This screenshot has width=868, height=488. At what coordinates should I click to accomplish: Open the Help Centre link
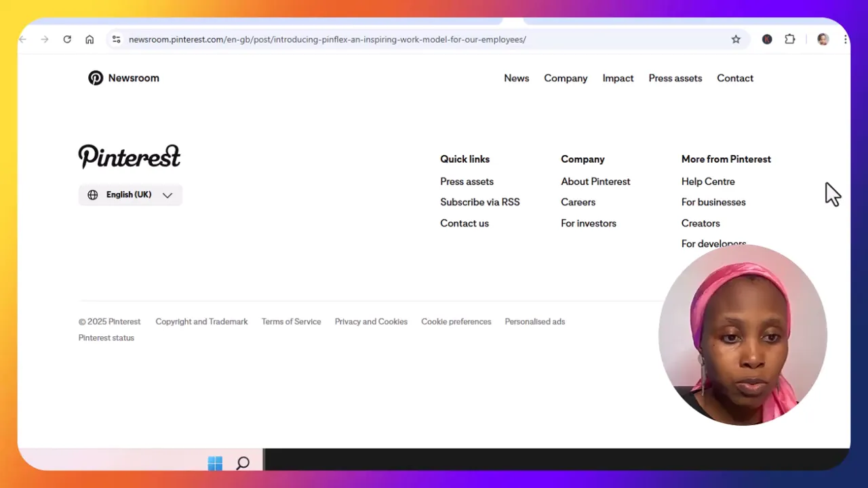(x=708, y=182)
